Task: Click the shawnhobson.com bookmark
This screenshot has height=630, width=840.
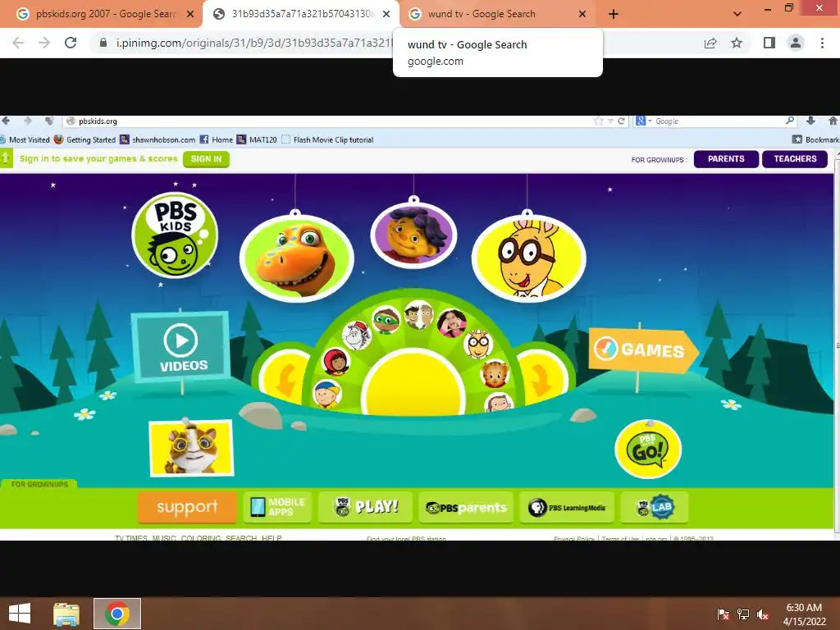Action: [x=157, y=139]
